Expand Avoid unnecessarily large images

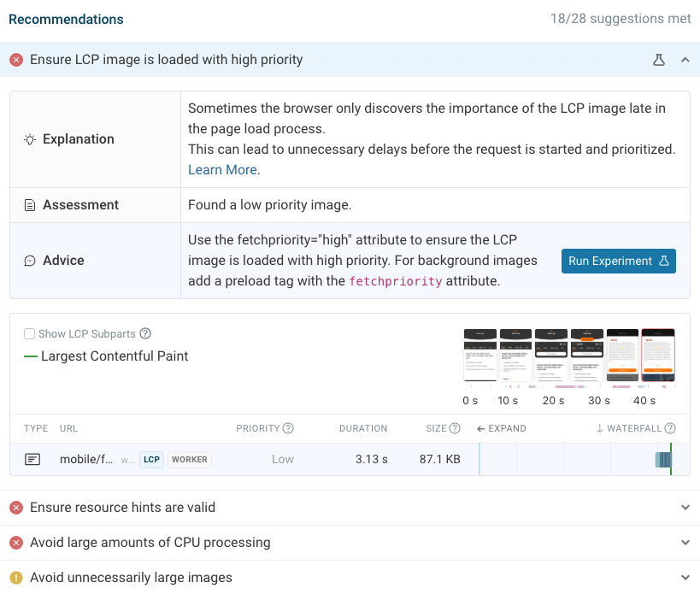(685, 577)
